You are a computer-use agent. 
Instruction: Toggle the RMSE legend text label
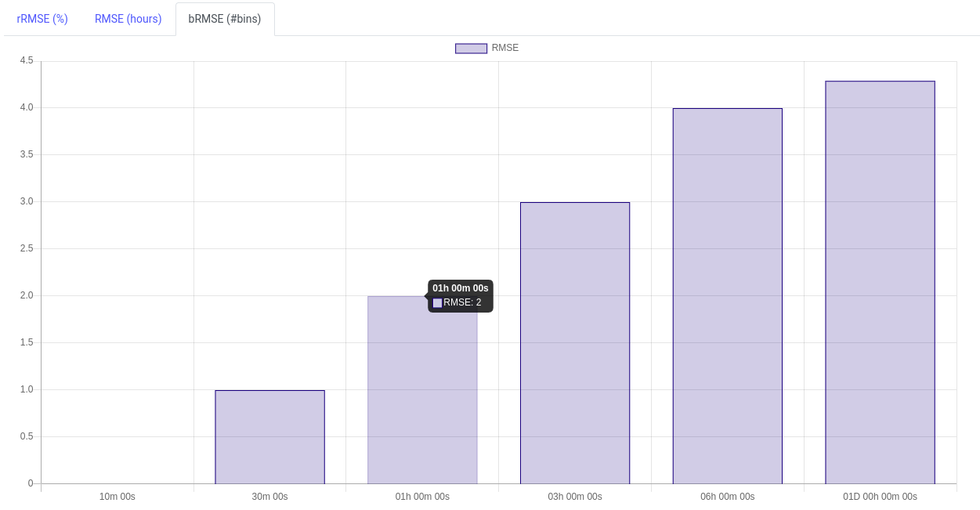[504, 48]
